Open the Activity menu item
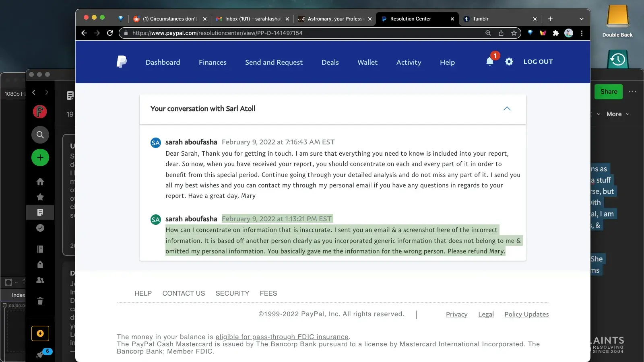This screenshot has height=362, width=644. pos(409,62)
